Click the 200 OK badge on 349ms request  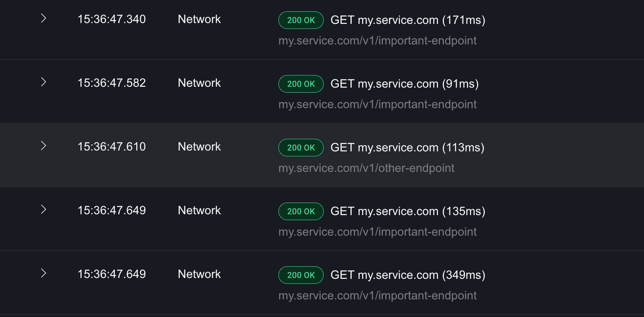tap(301, 275)
